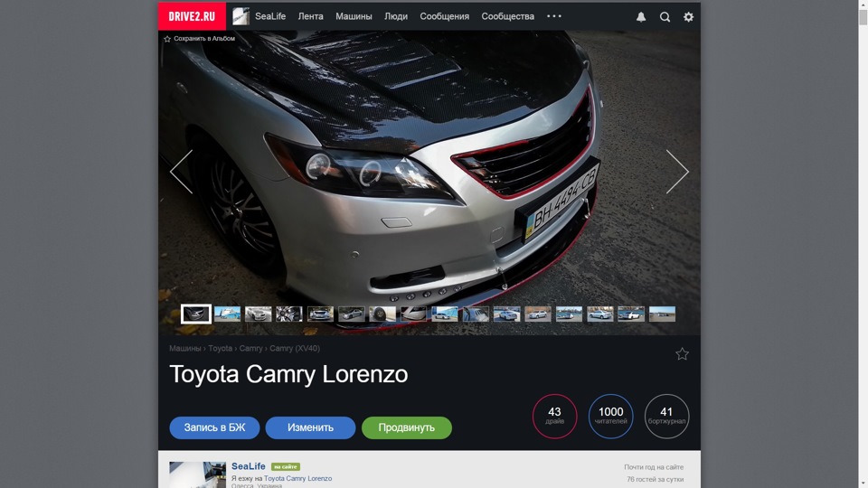Click the 43 драйв counter circle
The width and height of the screenshot is (868, 488).
click(554, 417)
